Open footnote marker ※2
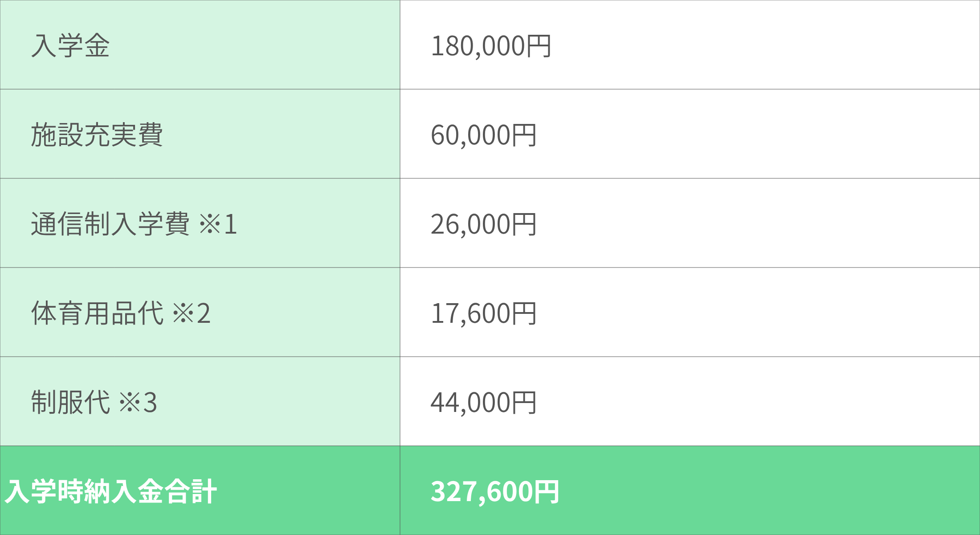 pos(192,313)
